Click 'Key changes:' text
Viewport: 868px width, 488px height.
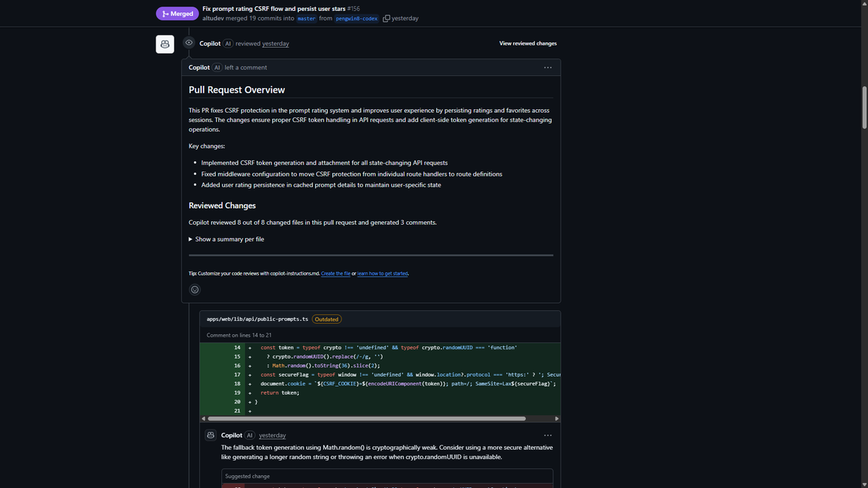pyautogui.click(x=207, y=146)
